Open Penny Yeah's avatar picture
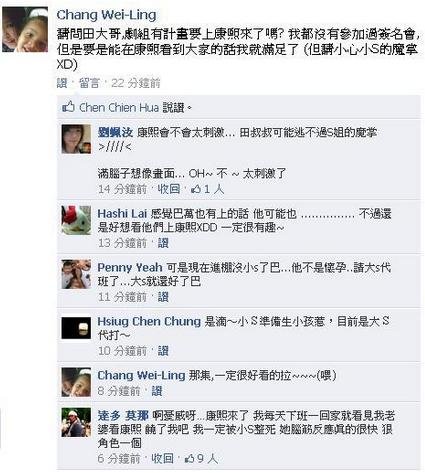This screenshot has width=425, height=473. [x=76, y=274]
